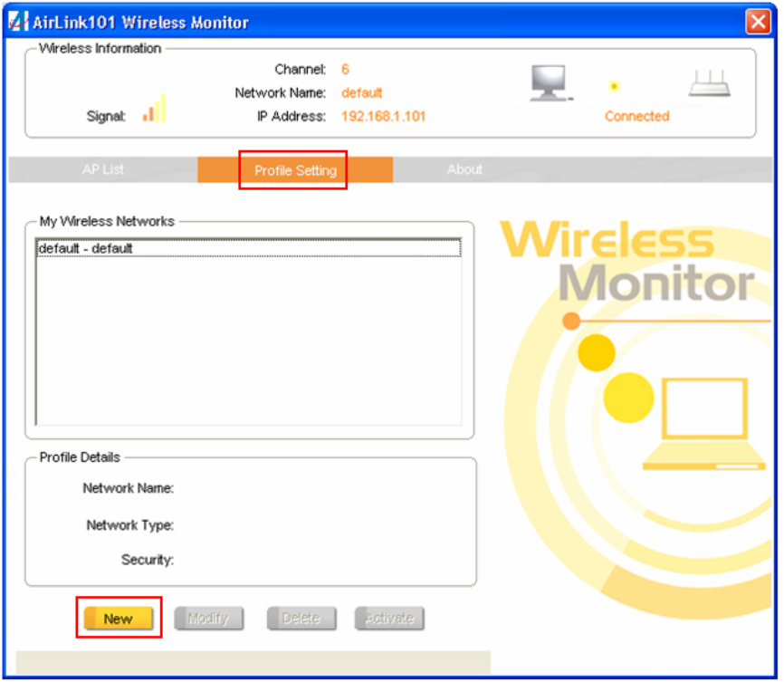Click the Connected status text
Image resolution: width=784 pixels, height=682 pixels.
[636, 117]
